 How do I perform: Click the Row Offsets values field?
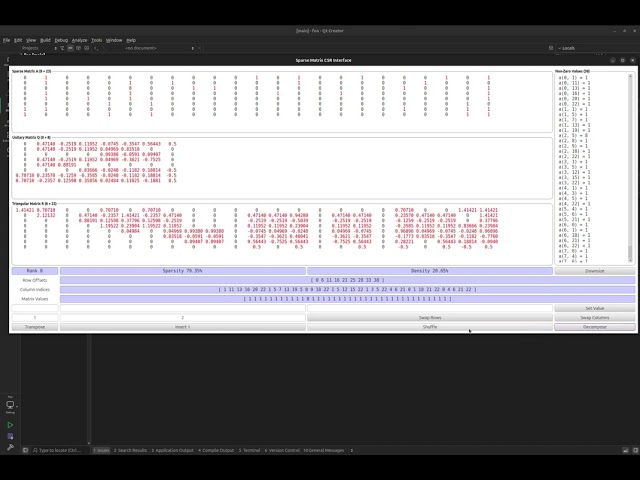347,280
